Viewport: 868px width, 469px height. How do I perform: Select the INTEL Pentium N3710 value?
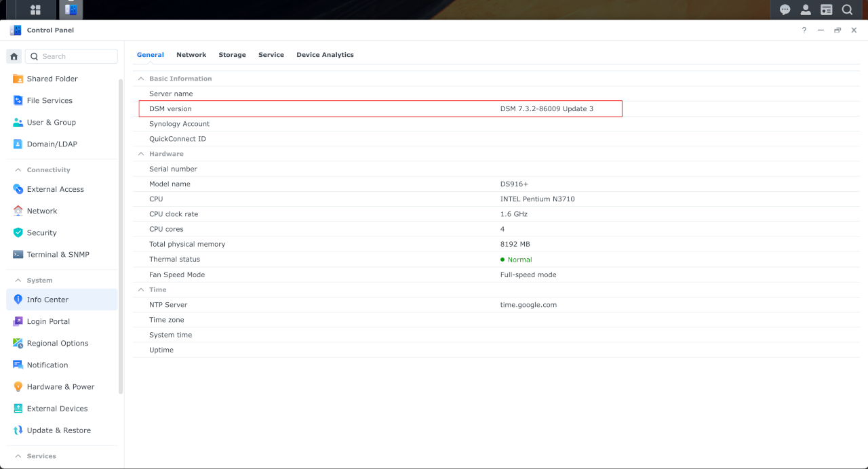pos(537,199)
